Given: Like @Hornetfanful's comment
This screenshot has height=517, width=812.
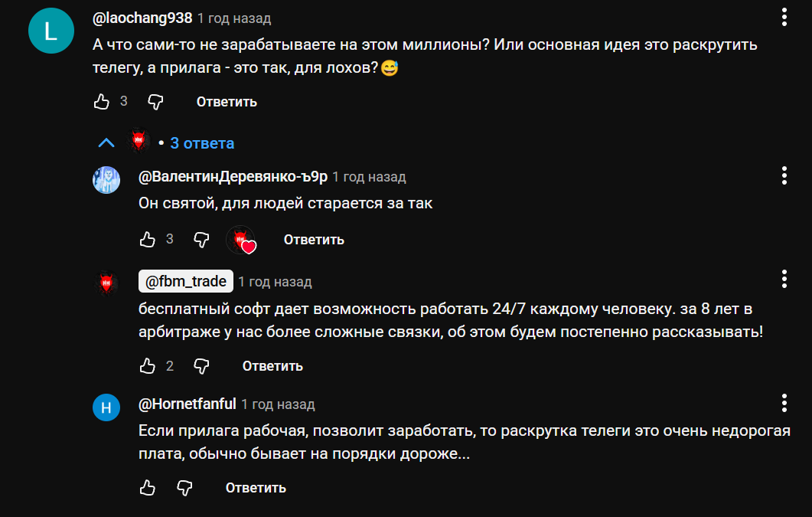Looking at the screenshot, I should [x=146, y=487].
